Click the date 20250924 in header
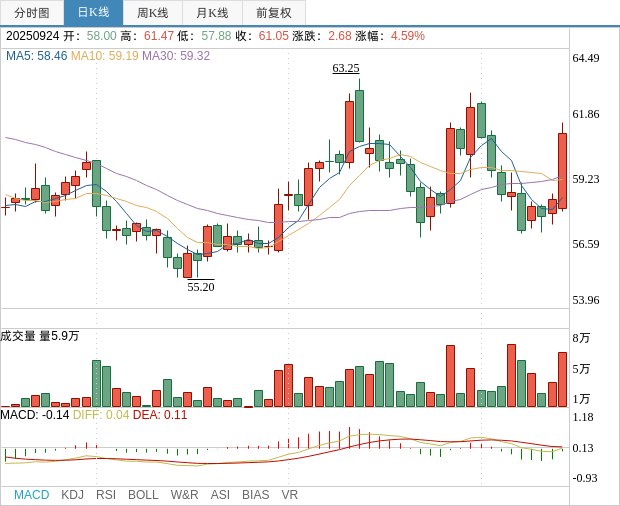Image resolution: width=620 pixels, height=506 pixels. [32, 36]
